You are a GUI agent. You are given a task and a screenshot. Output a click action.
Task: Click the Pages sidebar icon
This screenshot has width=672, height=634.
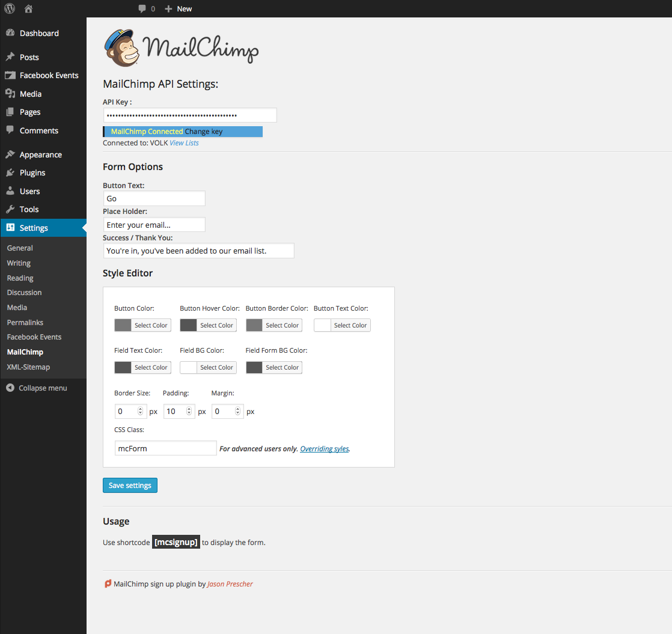[10, 112]
